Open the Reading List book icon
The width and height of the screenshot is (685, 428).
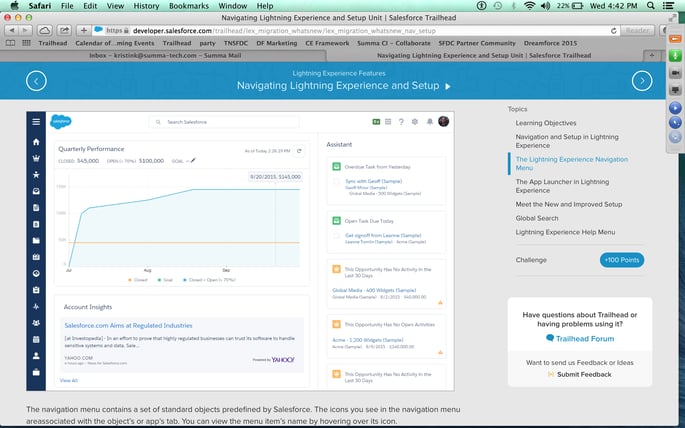pyautogui.click(x=10, y=43)
